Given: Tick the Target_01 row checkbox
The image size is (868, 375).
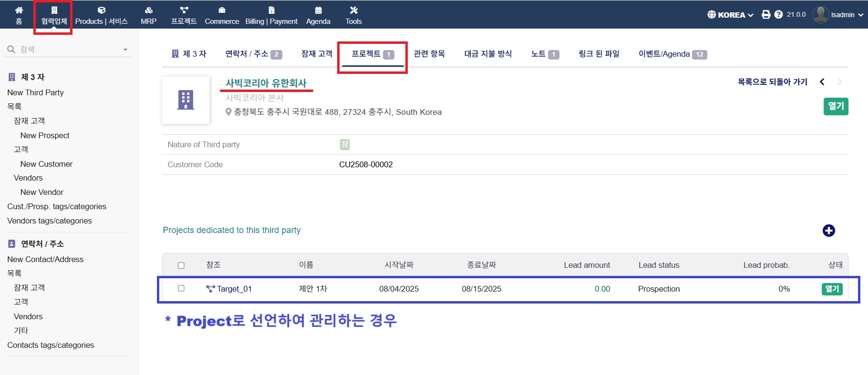Looking at the screenshot, I should point(181,288).
